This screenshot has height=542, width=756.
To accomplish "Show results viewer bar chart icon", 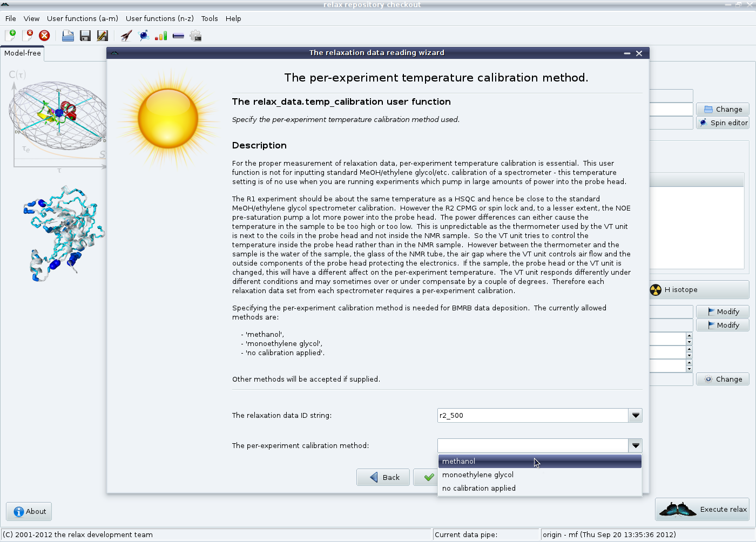I will 161,36.
